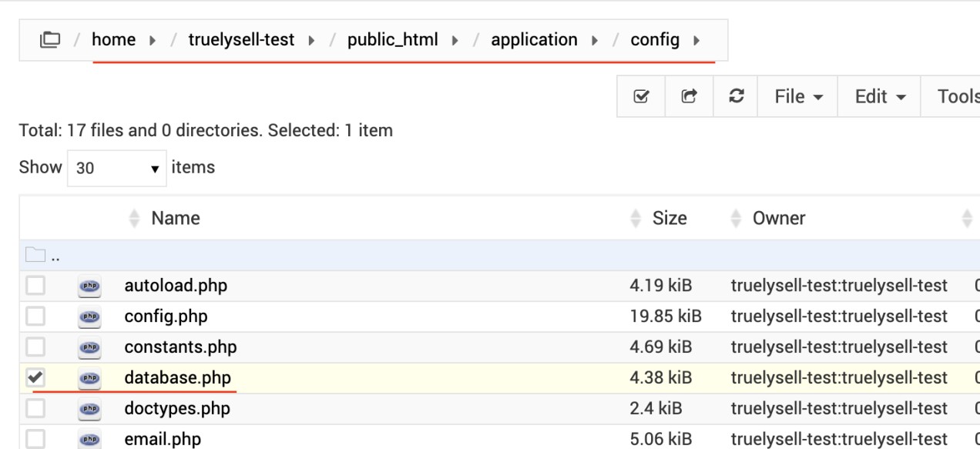The height and width of the screenshot is (449, 980).
Task: Expand the arrow after public_html breadcrumb
Action: 455,41
